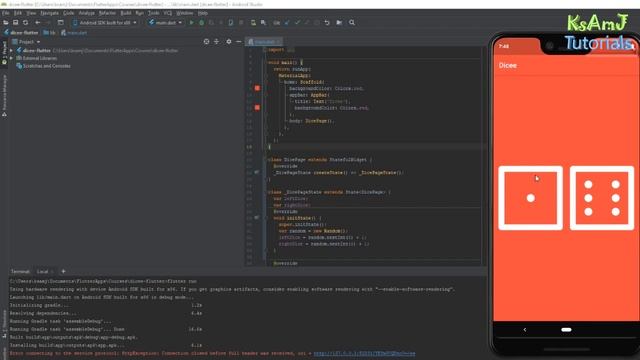Click the Collapse All icon in Project panel
The image size is (640, 360).
point(216,42)
